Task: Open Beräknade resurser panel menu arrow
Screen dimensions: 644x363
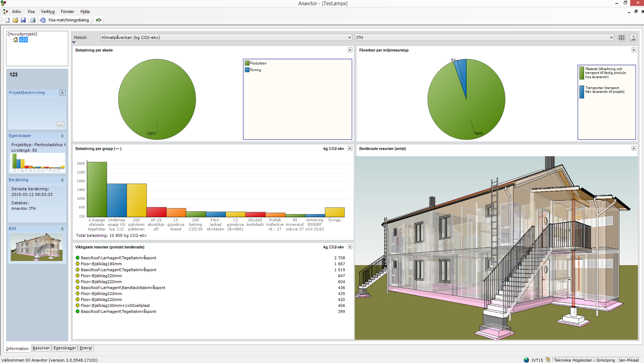Action: (x=634, y=148)
